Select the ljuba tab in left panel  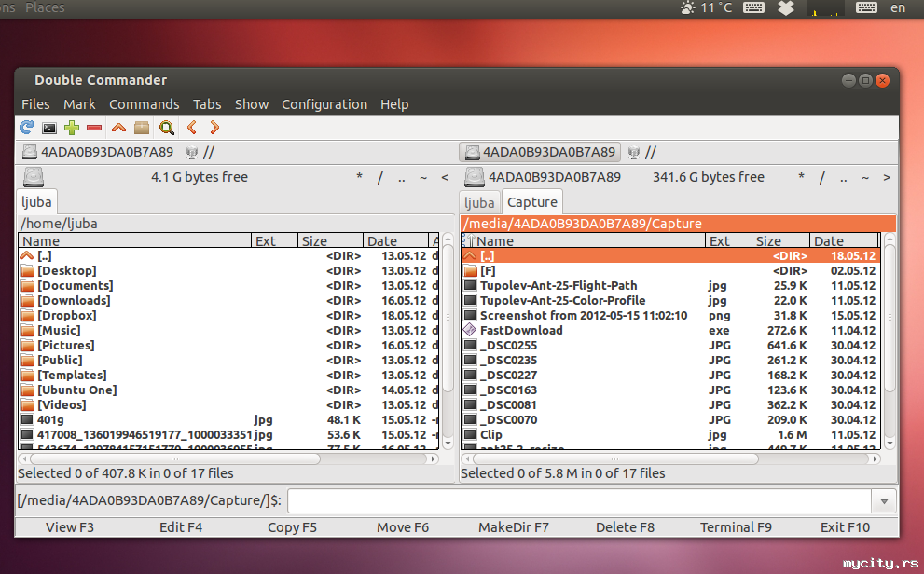[36, 202]
